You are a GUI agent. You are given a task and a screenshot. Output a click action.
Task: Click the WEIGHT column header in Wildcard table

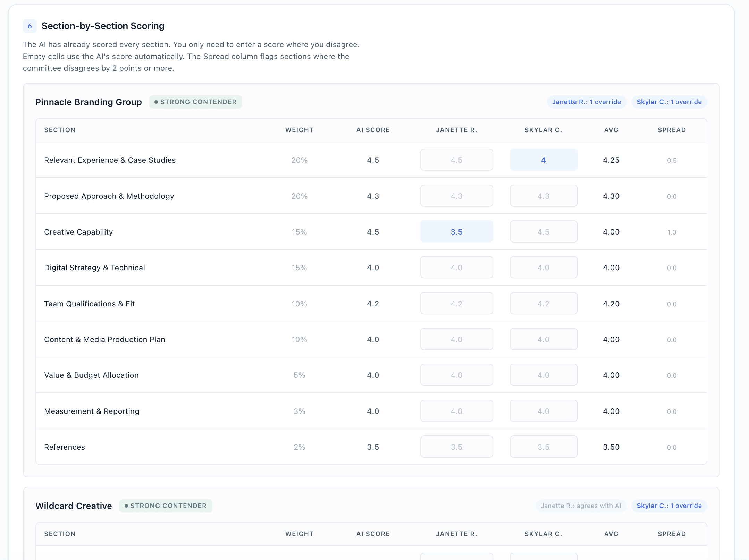(x=299, y=534)
